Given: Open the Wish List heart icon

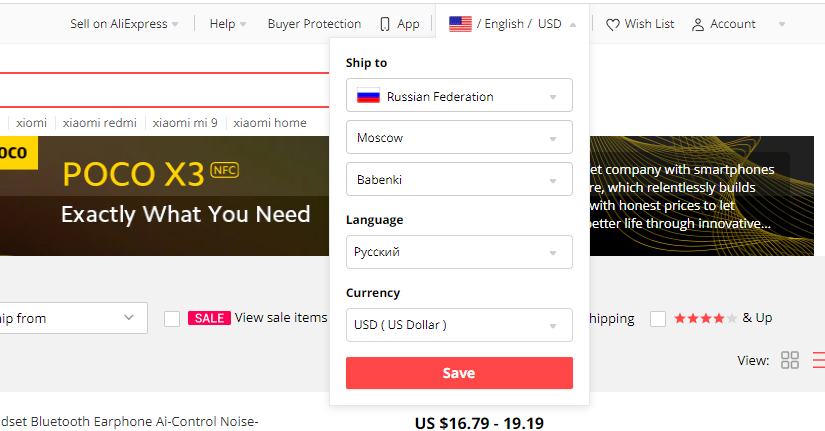Looking at the screenshot, I should 612,25.
